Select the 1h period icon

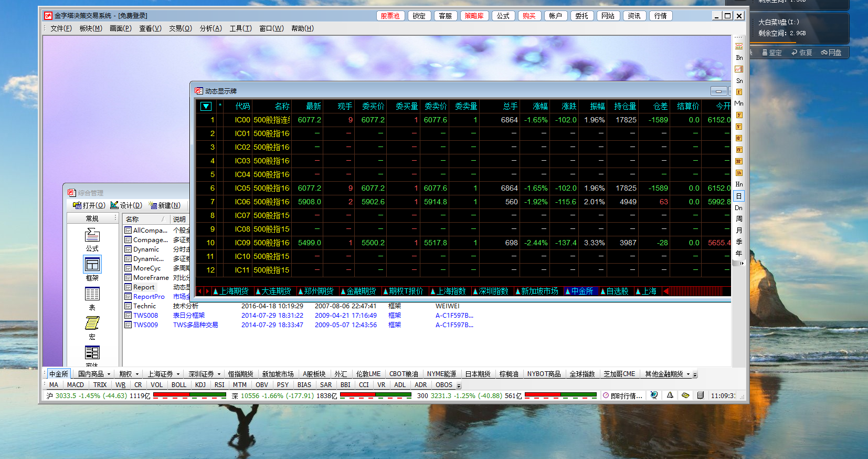click(x=739, y=173)
